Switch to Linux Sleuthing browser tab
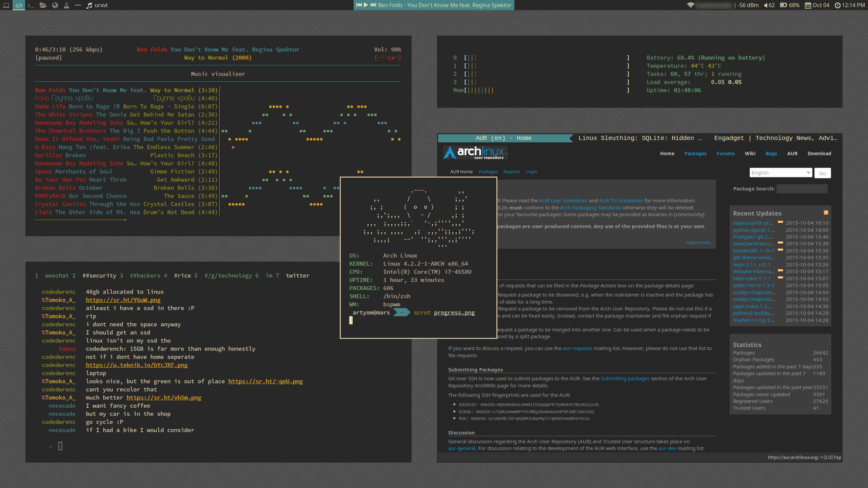The image size is (868, 488). [640, 138]
